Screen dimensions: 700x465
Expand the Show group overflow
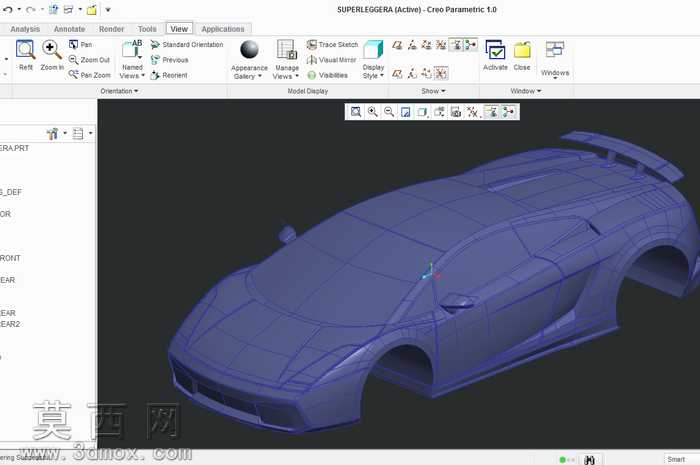pyautogui.click(x=433, y=91)
